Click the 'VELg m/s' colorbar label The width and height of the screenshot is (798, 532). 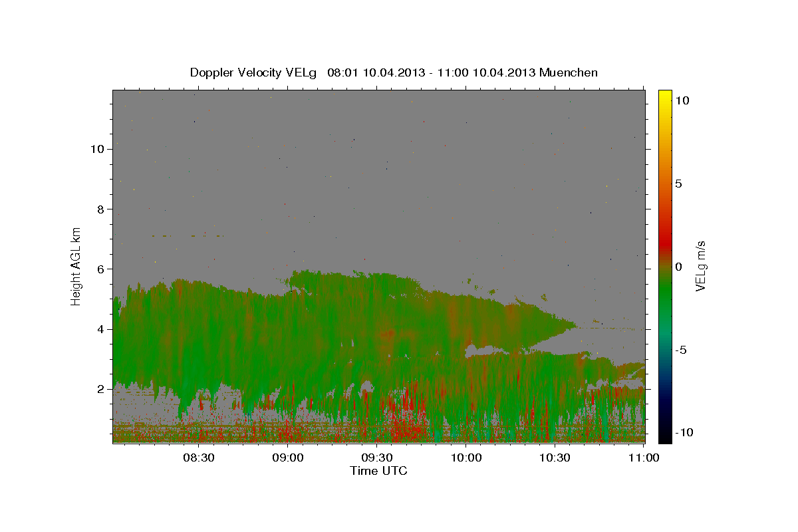pos(700,266)
